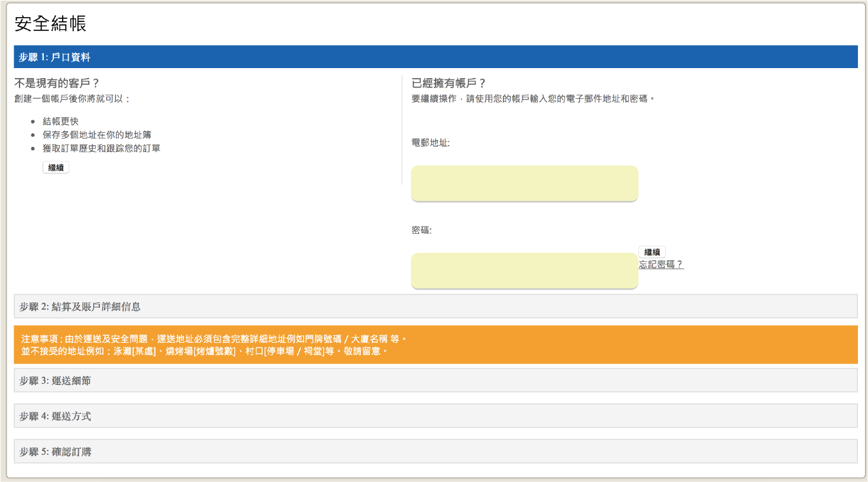The width and height of the screenshot is (868, 482).
Task: Click the 繼續 button under the new customer section
Action: point(56,167)
